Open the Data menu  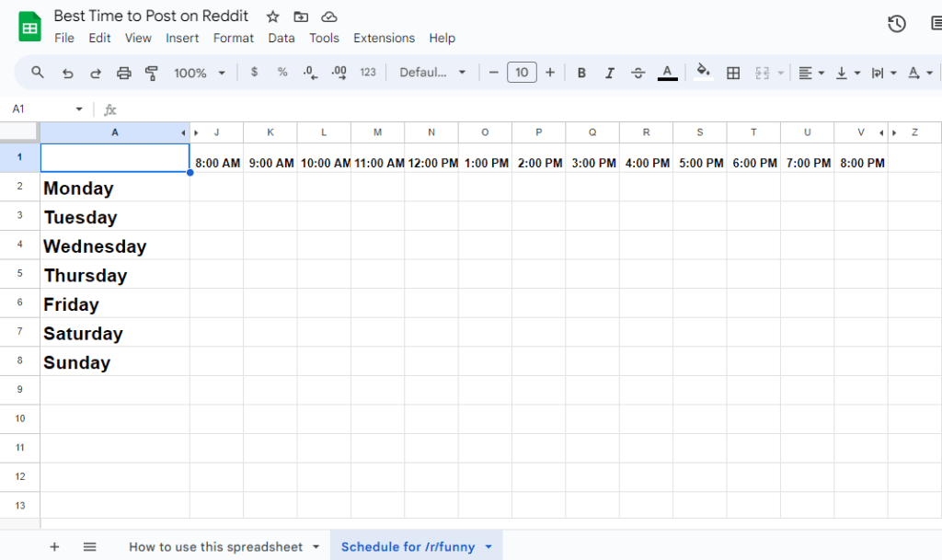(x=281, y=38)
